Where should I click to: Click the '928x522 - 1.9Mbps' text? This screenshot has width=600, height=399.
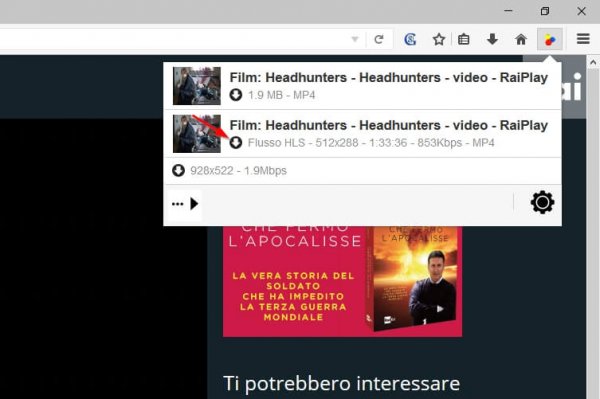click(238, 171)
